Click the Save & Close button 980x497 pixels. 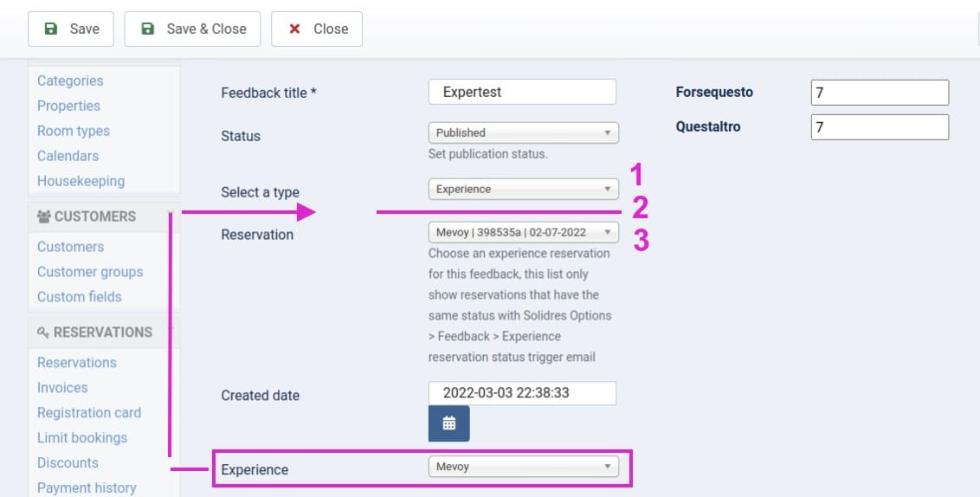click(x=194, y=29)
